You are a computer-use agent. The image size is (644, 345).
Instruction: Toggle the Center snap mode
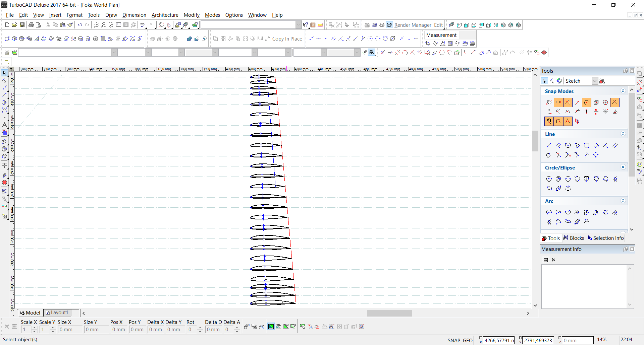click(x=587, y=102)
